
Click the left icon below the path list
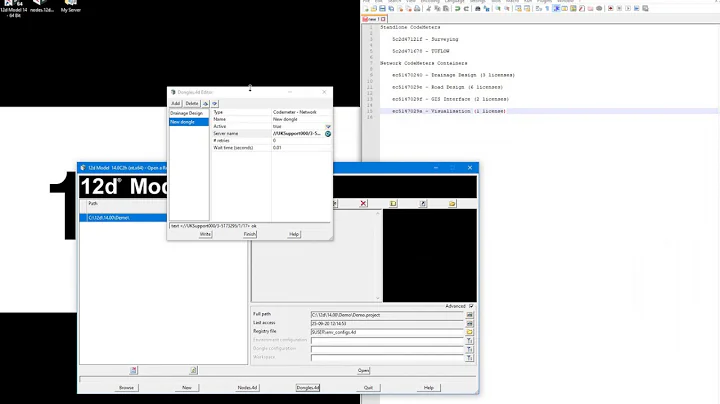pos(133,370)
